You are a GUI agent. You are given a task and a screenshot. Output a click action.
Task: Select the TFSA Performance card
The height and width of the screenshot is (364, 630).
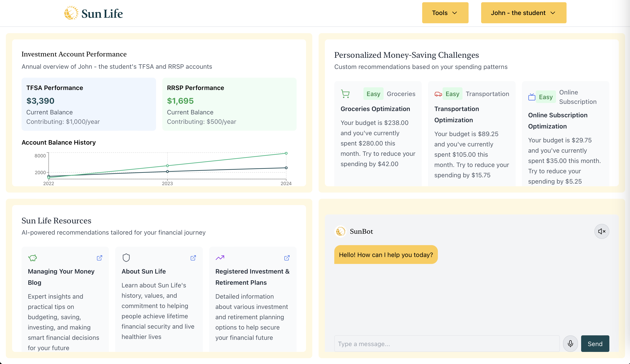[89, 104]
